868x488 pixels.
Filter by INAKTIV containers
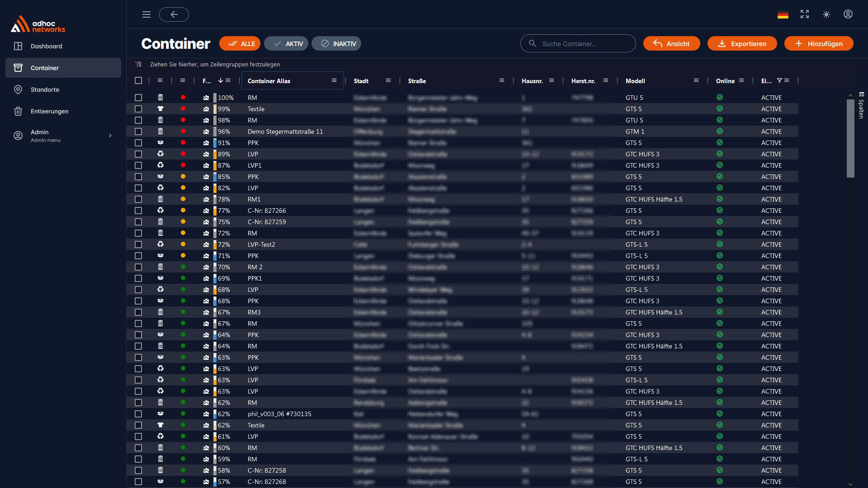coord(336,43)
